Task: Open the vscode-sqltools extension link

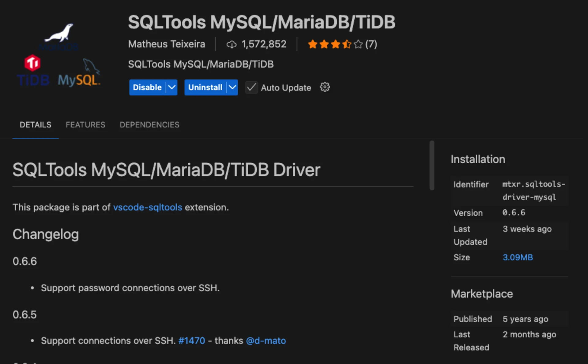Action: pyautogui.click(x=147, y=207)
